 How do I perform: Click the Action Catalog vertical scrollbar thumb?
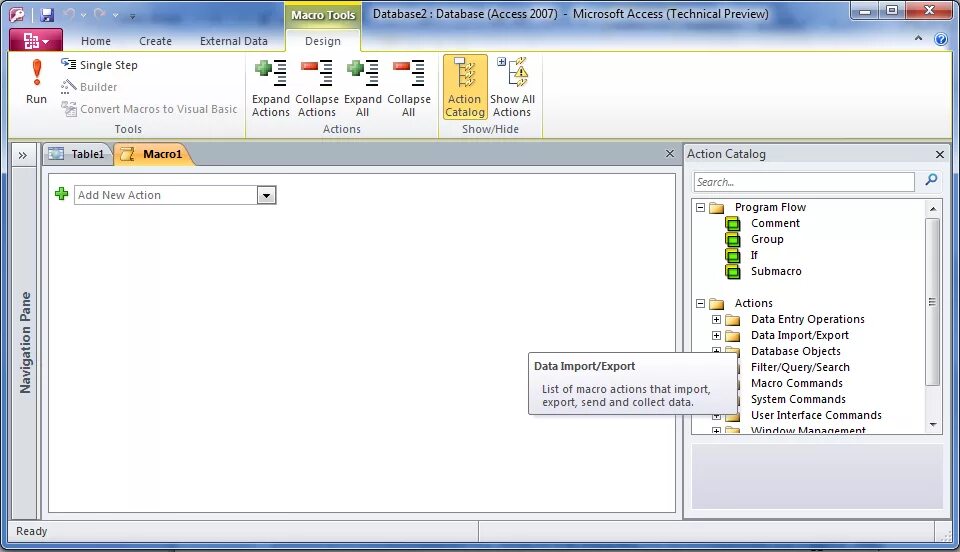point(932,302)
